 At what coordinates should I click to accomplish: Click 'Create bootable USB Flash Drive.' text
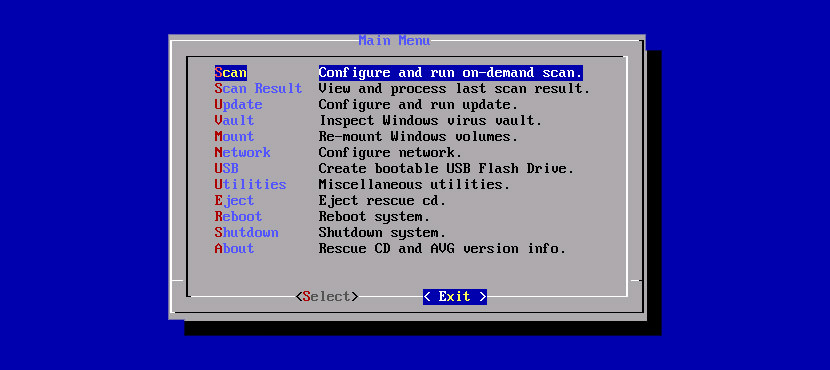click(x=446, y=168)
